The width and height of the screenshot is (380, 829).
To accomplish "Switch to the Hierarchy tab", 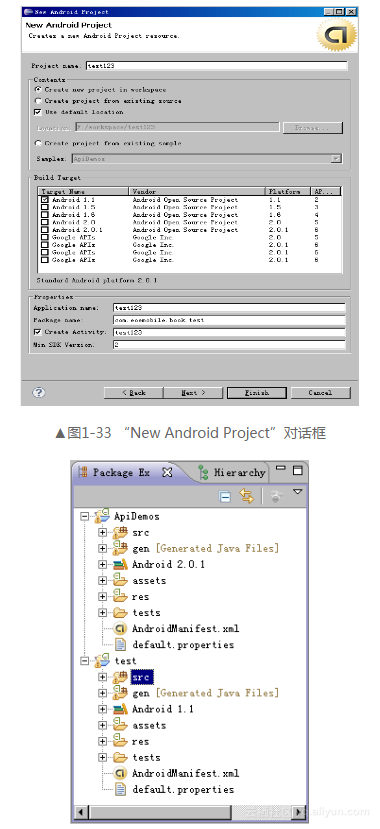I will point(231,473).
